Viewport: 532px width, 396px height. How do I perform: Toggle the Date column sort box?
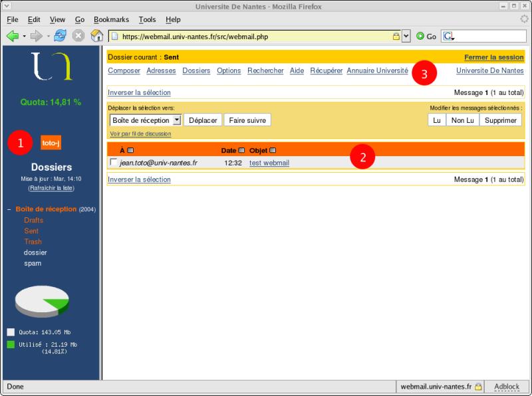pyautogui.click(x=241, y=150)
